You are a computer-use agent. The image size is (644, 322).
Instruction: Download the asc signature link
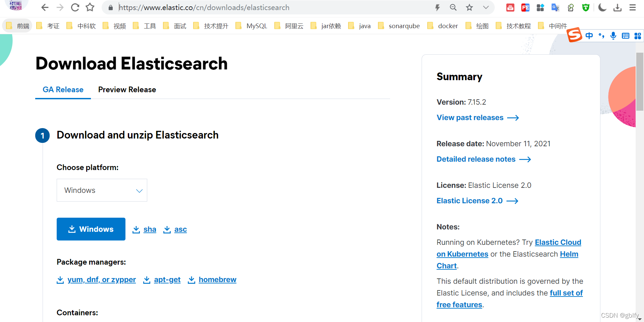tap(175, 229)
